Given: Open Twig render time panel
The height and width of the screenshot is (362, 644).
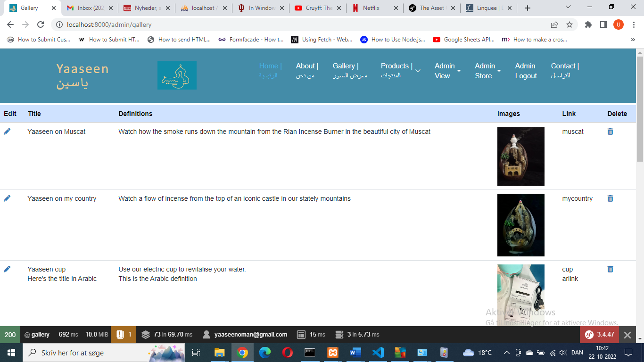Looking at the screenshot, I should [311, 335].
